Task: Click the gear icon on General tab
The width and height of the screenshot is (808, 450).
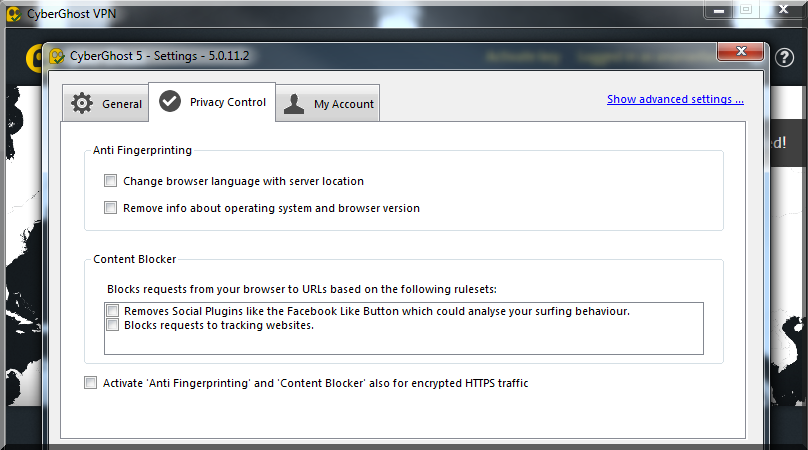Action: [82, 103]
